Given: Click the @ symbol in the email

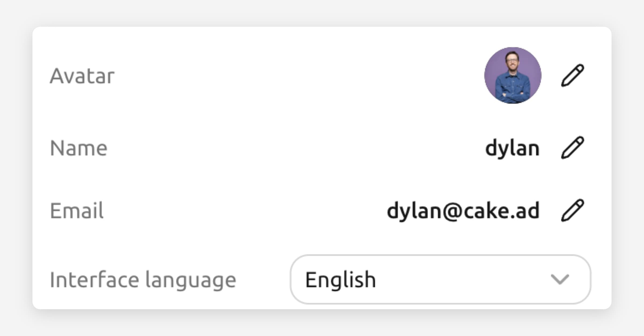Looking at the screenshot, I should (x=452, y=211).
